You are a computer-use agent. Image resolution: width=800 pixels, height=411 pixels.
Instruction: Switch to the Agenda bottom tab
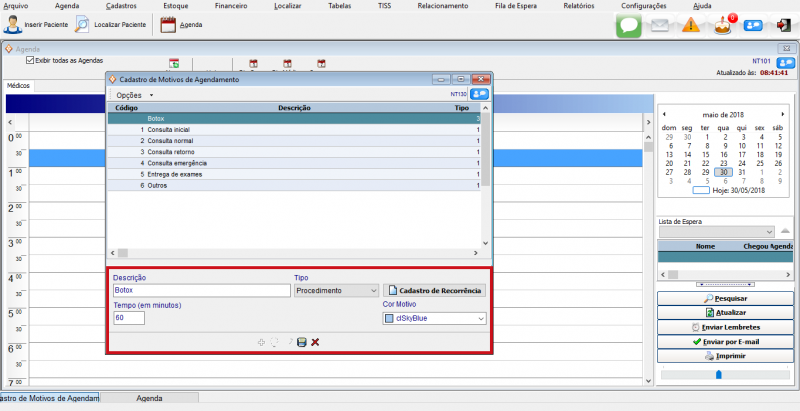click(149, 398)
